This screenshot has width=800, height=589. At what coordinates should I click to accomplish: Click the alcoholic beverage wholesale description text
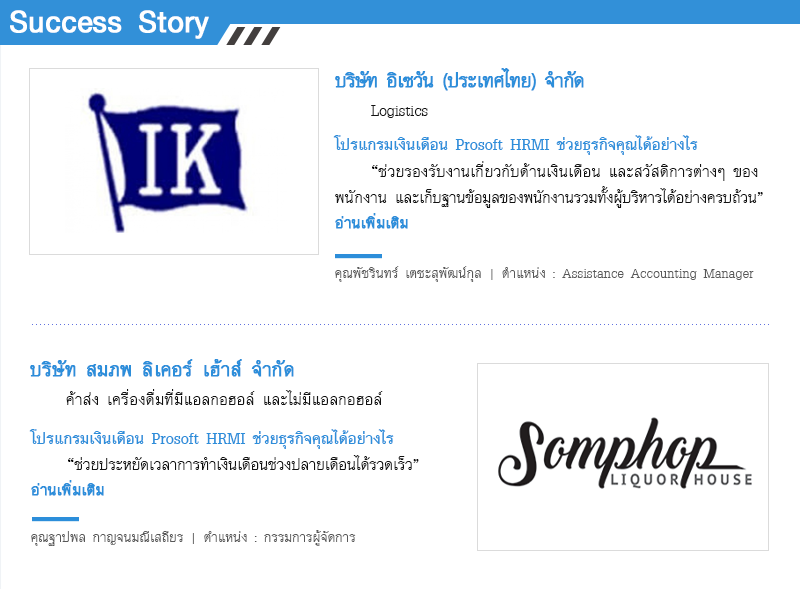point(224,399)
